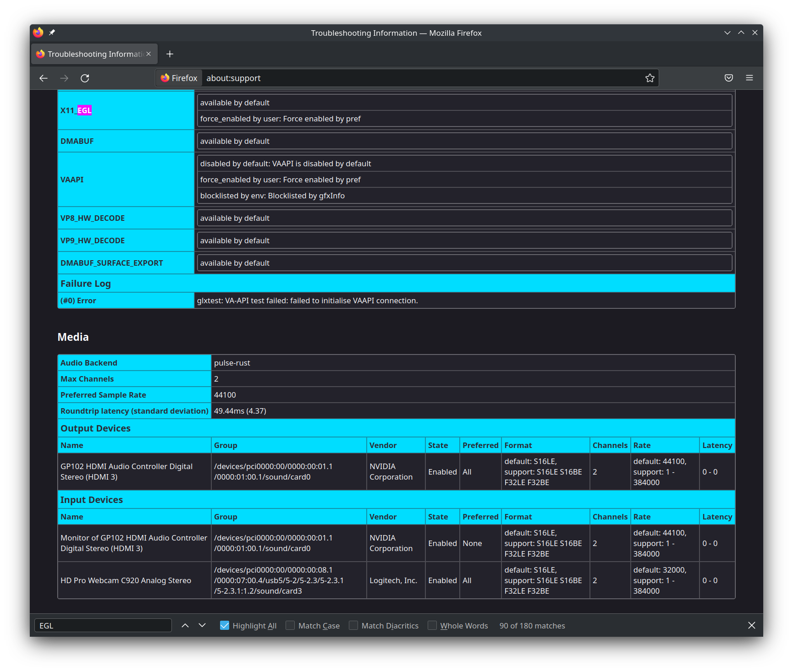
Task: Jump to previous find match arrow
Action: (185, 626)
